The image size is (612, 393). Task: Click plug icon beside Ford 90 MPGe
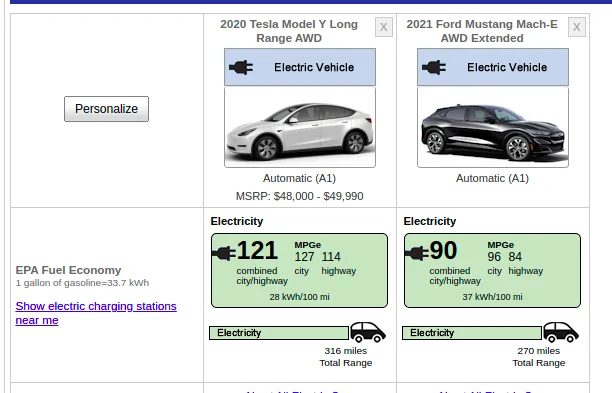click(x=417, y=253)
